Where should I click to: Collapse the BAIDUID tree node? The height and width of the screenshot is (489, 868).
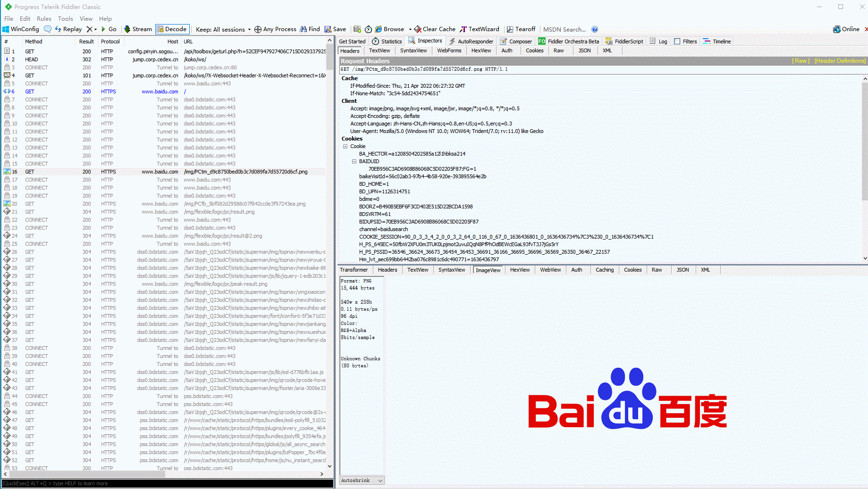(x=354, y=161)
